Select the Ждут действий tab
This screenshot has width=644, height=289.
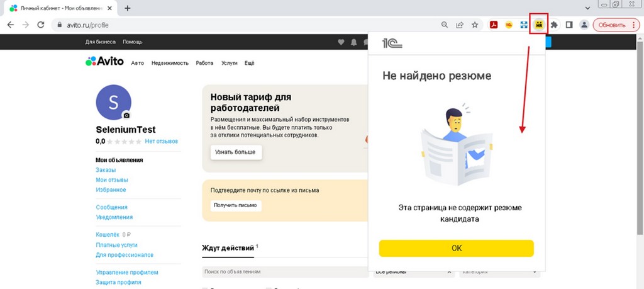[x=228, y=248]
